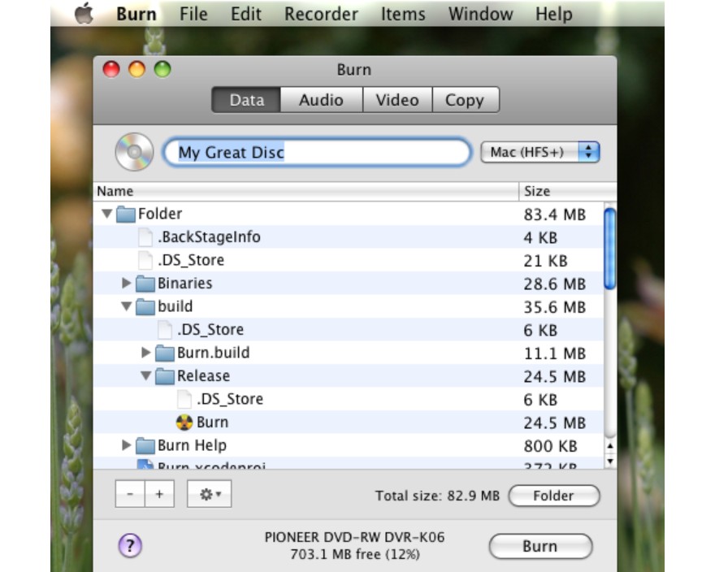Sort list by Name column header

pos(306,191)
